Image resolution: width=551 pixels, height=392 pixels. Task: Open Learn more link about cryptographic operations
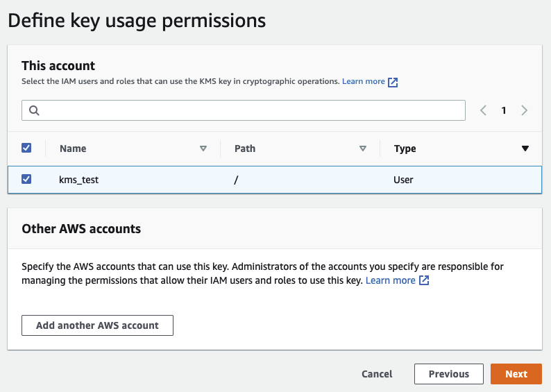point(363,81)
